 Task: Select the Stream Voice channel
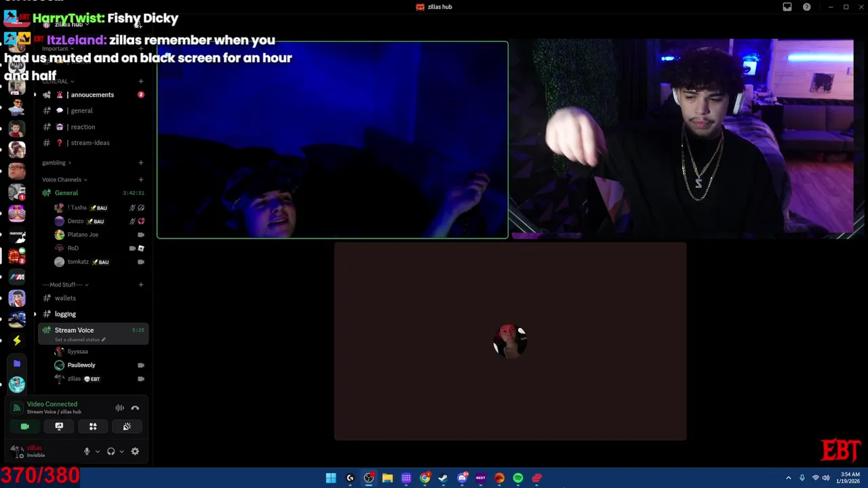click(93, 333)
